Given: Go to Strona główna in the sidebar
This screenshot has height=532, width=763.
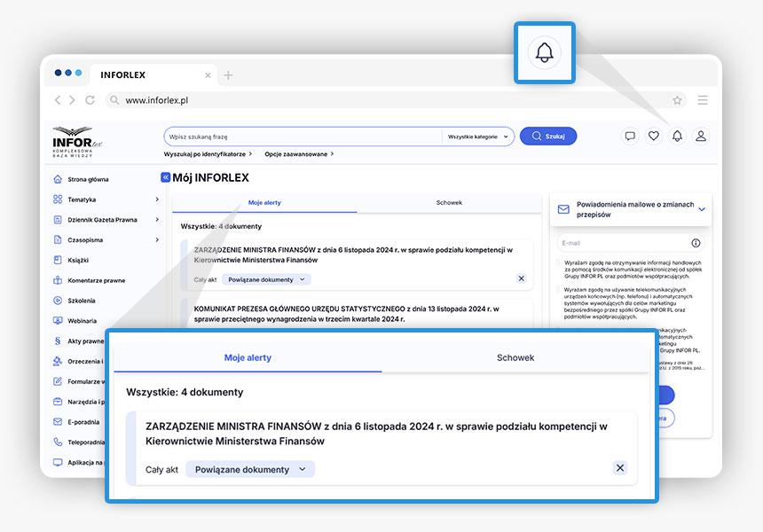Looking at the screenshot, I should pyautogui.click(x=88, y=179).
